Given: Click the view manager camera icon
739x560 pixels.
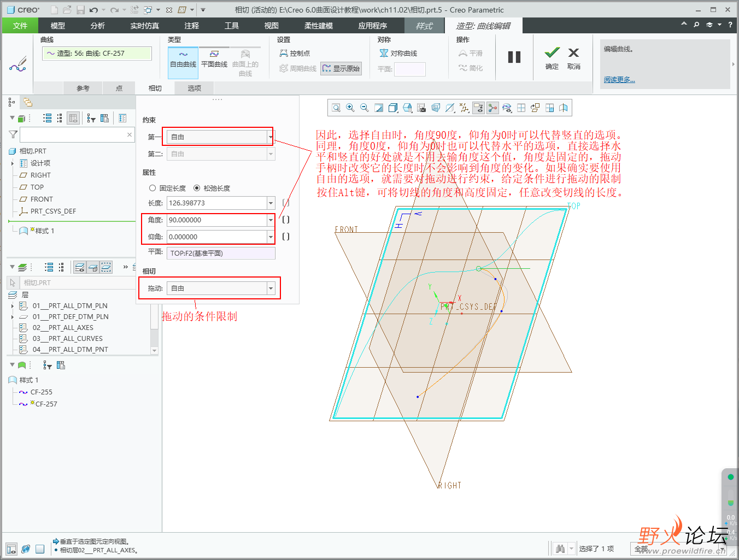Looking at the screenshot, I should (x=421, y=108).
